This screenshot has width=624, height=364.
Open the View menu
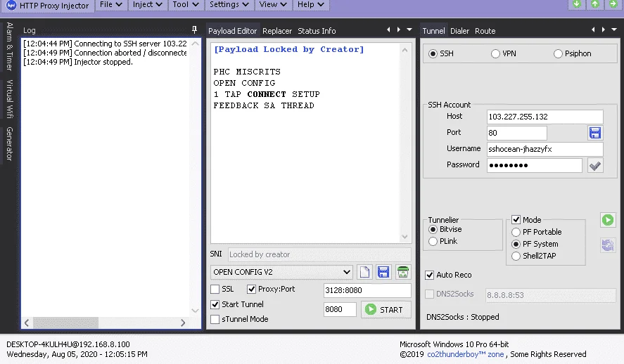click(272, 4)
